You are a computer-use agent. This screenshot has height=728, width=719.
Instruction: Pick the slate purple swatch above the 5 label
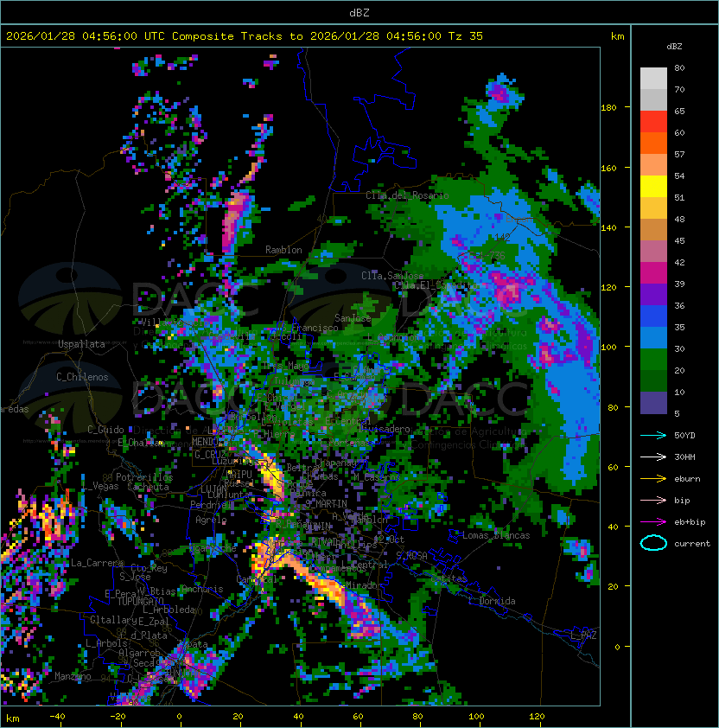653,403
